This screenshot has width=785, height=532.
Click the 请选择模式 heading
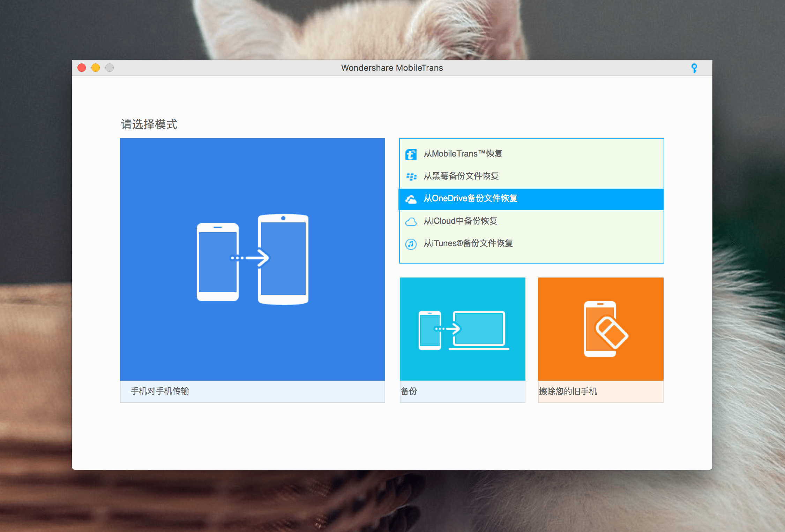[149, 124]
